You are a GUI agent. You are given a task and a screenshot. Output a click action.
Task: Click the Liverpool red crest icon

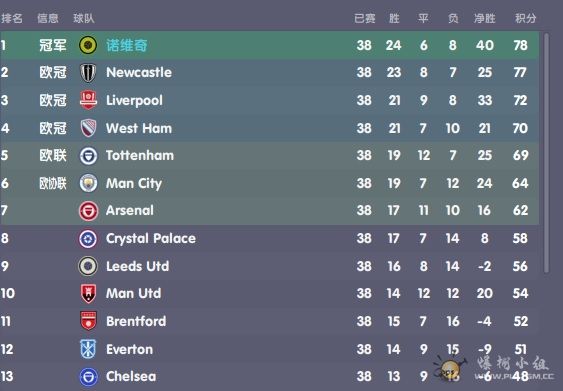[x=88, y=101]
